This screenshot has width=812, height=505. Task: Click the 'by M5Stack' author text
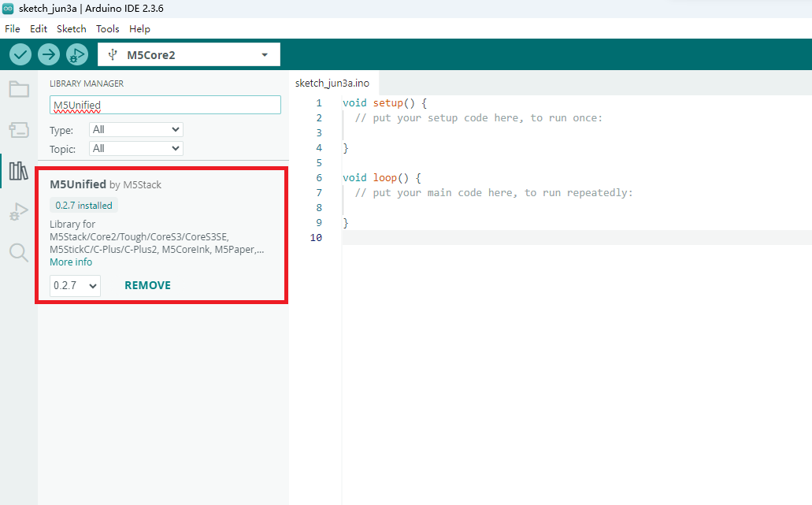(135, 185)
